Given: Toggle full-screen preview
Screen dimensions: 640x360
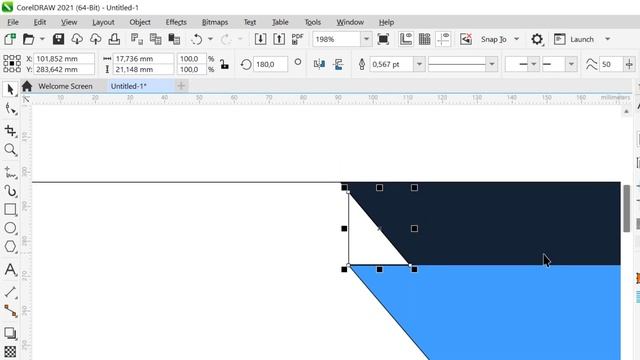Looking at the screenshot, I should point(383,39).
